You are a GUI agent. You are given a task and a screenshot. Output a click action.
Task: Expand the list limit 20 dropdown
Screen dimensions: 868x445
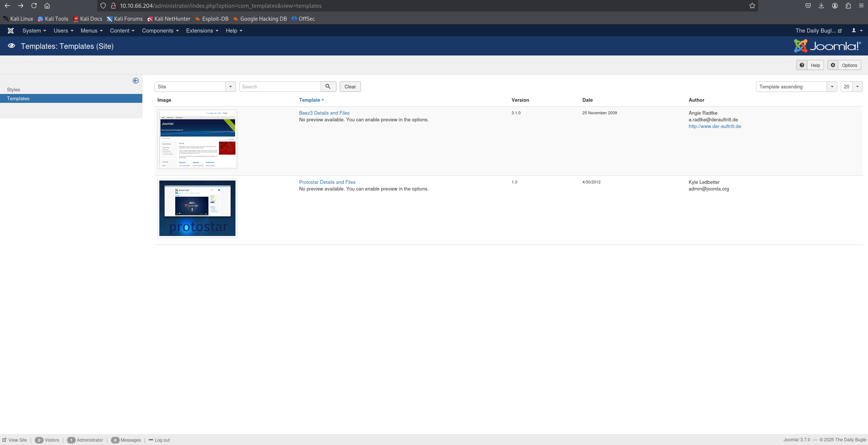pyautogui.click(x=851, y=87)
